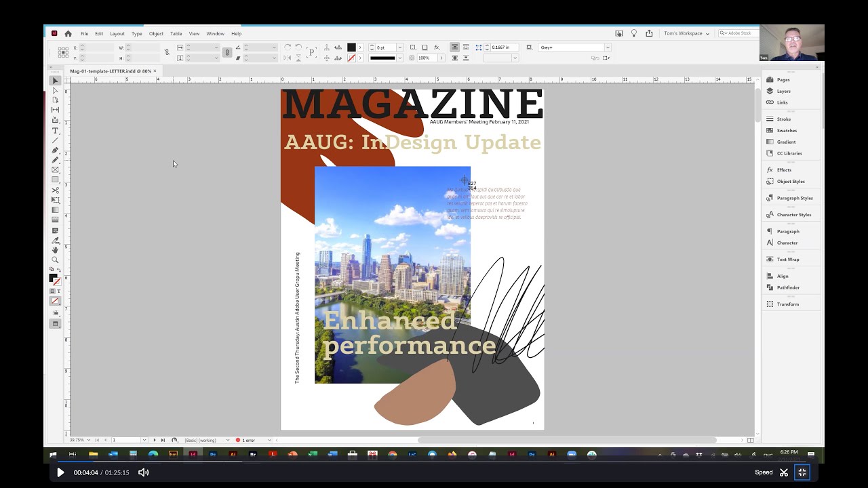This screenshot has height=488, width=868.
Task: Select the Selection tool arrow
Action: pyautogui.click(x=56, y=81)
